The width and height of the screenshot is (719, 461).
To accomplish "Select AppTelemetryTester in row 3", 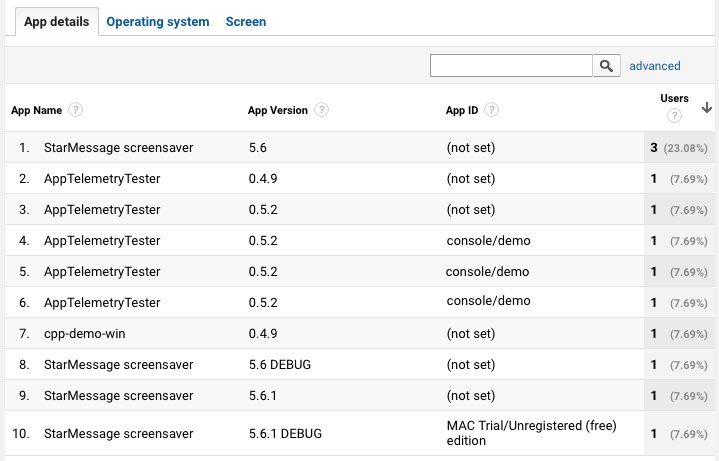I will coord(102,210).
